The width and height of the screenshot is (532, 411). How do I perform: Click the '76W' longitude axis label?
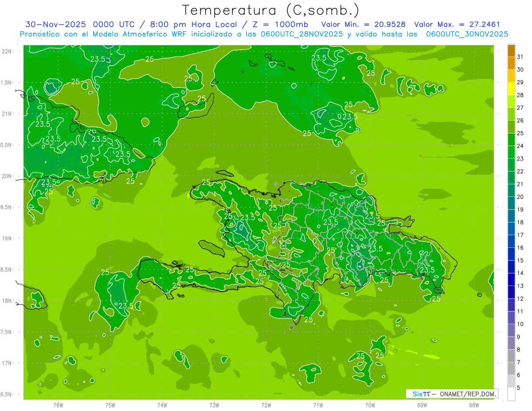click(58, 405)
